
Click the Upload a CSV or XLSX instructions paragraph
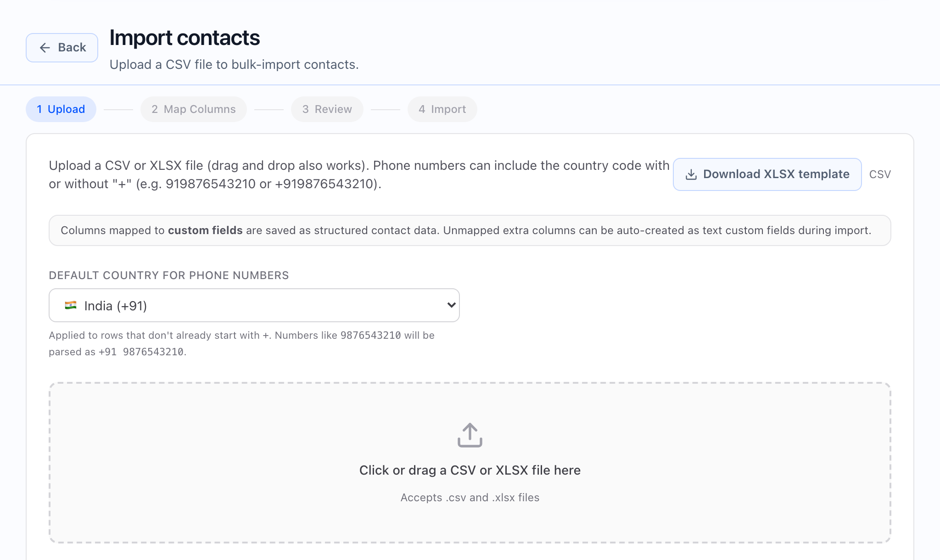tap(359, 174)
